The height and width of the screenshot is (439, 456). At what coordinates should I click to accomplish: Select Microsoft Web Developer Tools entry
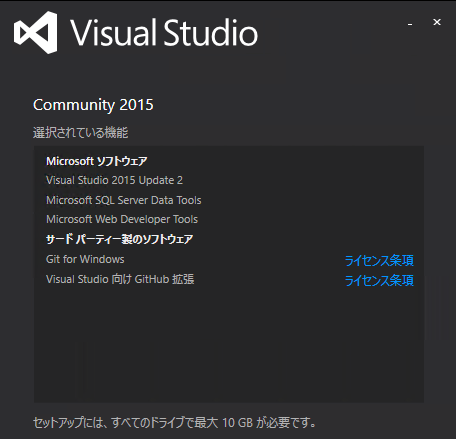122,219
